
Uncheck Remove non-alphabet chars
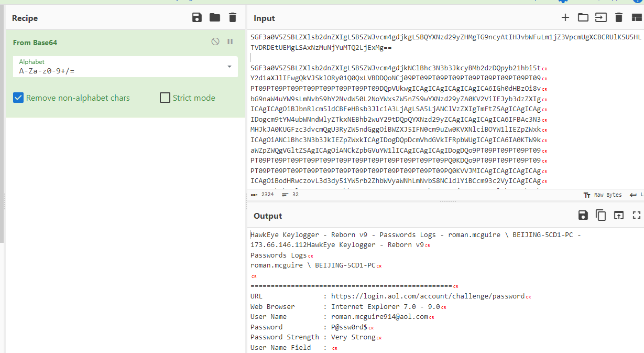click(18, 98)
